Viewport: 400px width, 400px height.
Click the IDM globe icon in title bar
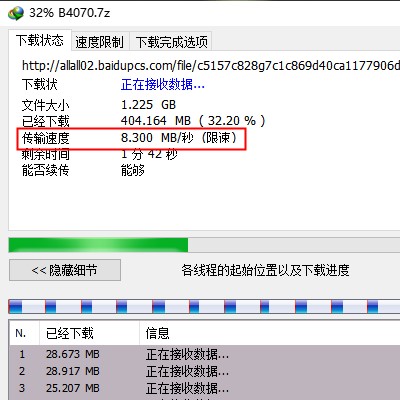coord(16,13)
